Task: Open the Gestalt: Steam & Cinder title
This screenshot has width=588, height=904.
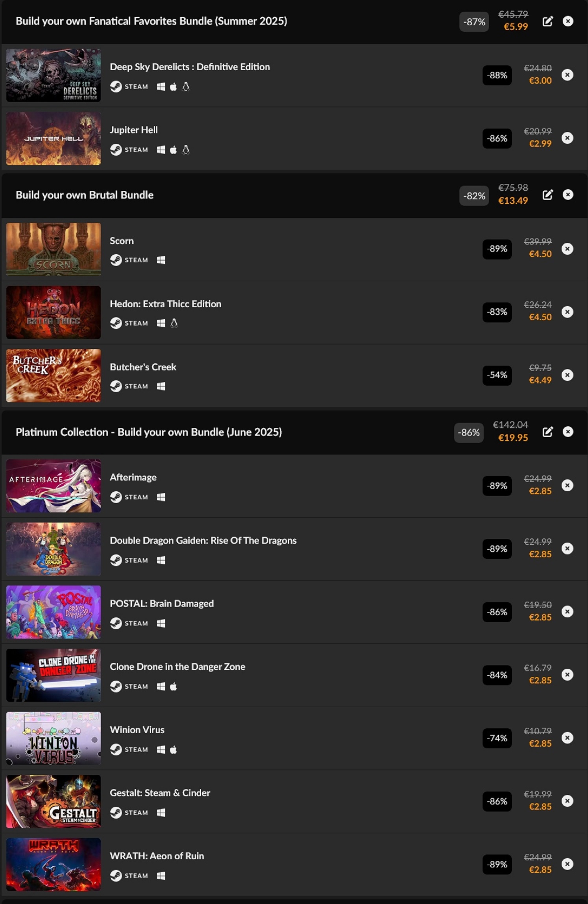Action: (x=160, y=793)
